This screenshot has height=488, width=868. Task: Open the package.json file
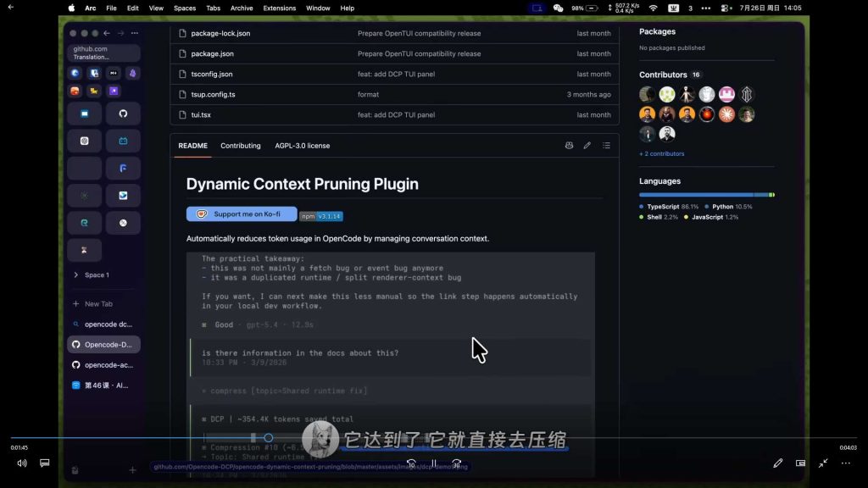[212, 53]
